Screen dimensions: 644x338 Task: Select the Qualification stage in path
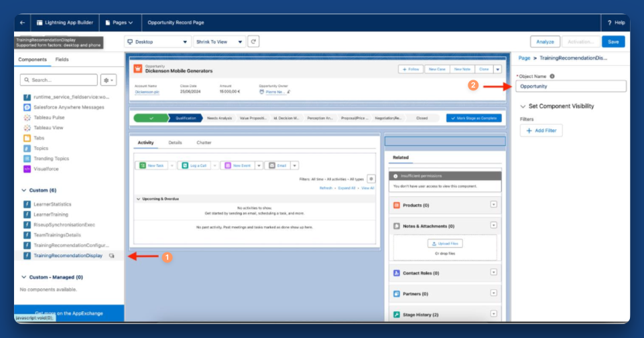click(186, 118)
